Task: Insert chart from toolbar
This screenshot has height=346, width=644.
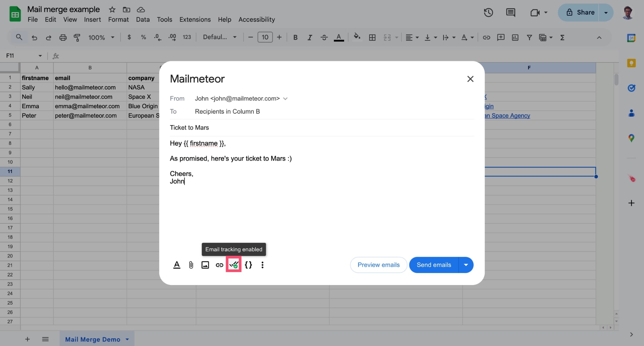Action: click(515, 37)
